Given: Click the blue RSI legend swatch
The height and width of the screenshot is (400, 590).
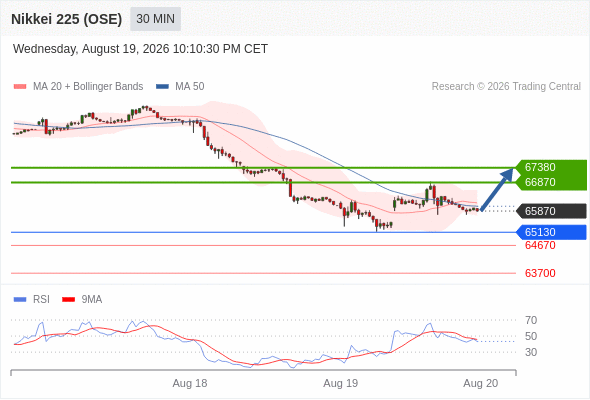Looking at the screenshot, I should coord(20,300).
